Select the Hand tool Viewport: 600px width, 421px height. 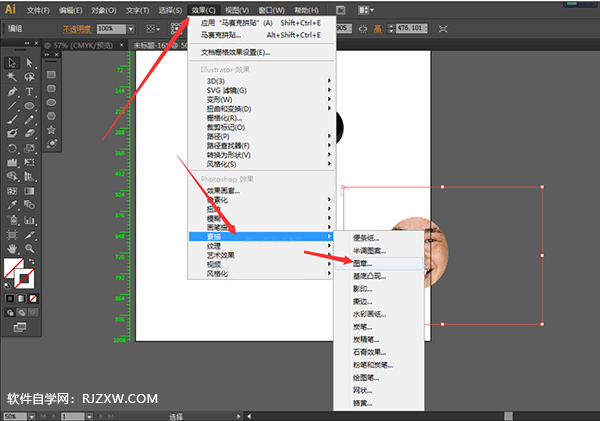tap(12, 249)
